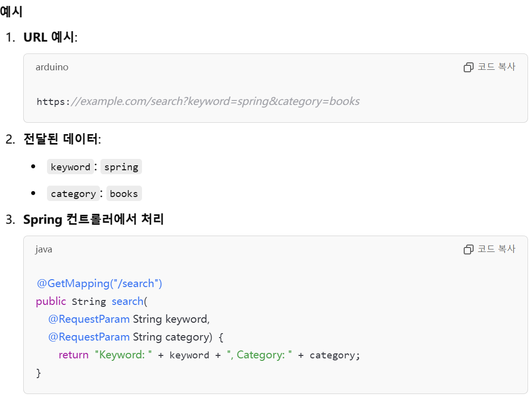Select the spring inline code chip
Image resolution: width=532 pixels, height=395 pixels.
coord(121,167)
